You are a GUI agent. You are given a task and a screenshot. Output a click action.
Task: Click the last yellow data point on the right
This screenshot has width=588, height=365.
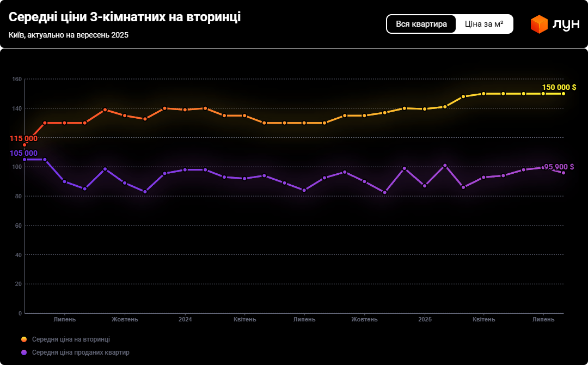point(563,94)
